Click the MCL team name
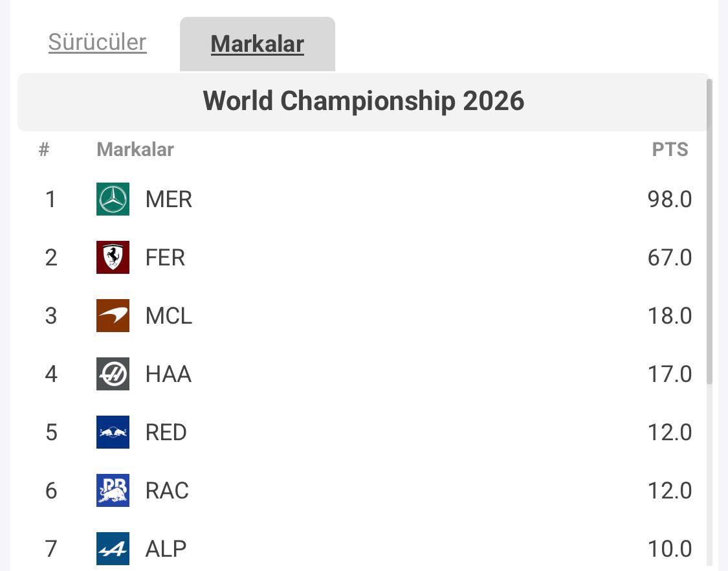728x571 pixels. coord(168,316)
